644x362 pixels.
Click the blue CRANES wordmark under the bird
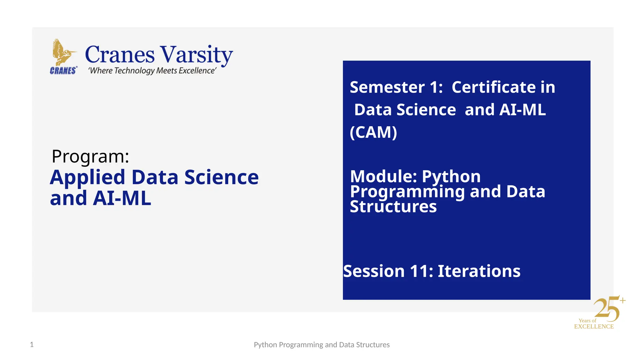tap(63, 71)
